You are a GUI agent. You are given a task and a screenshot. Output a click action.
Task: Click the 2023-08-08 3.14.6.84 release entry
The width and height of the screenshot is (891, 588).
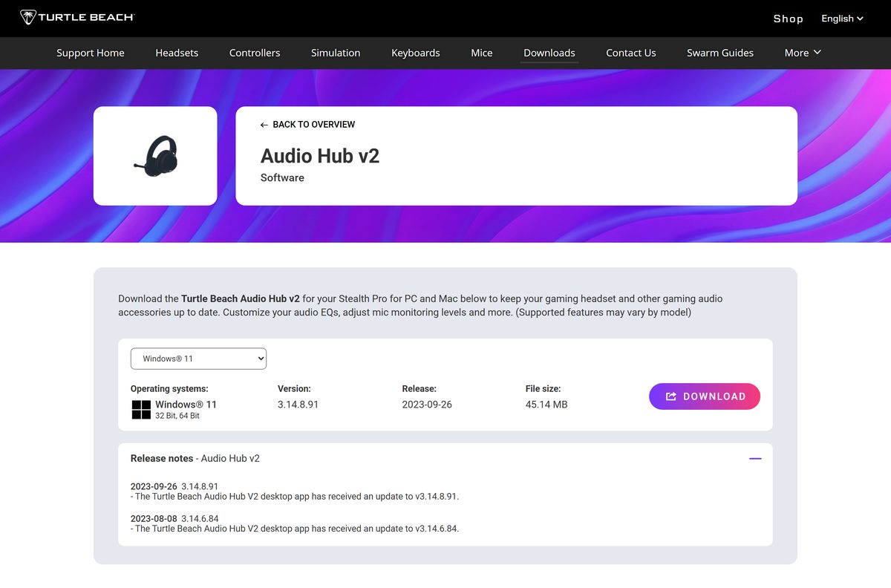(174, 518)
